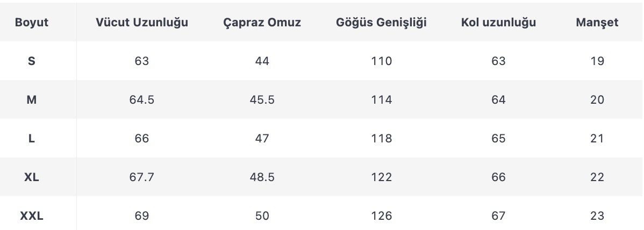This screenshot has height=230, width=644.
Task: Select the XXL size row label
Action: 31,215
